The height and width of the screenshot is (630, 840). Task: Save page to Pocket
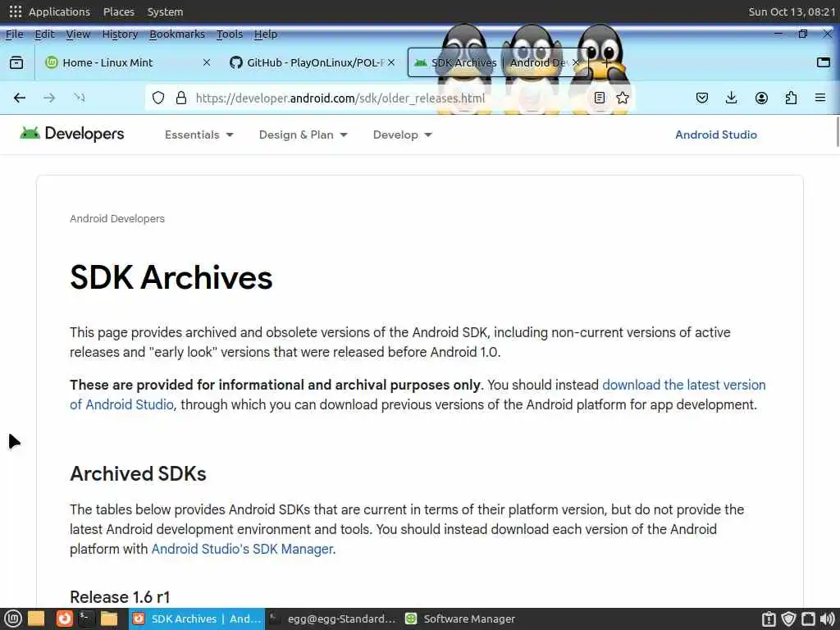click(702, 98)
